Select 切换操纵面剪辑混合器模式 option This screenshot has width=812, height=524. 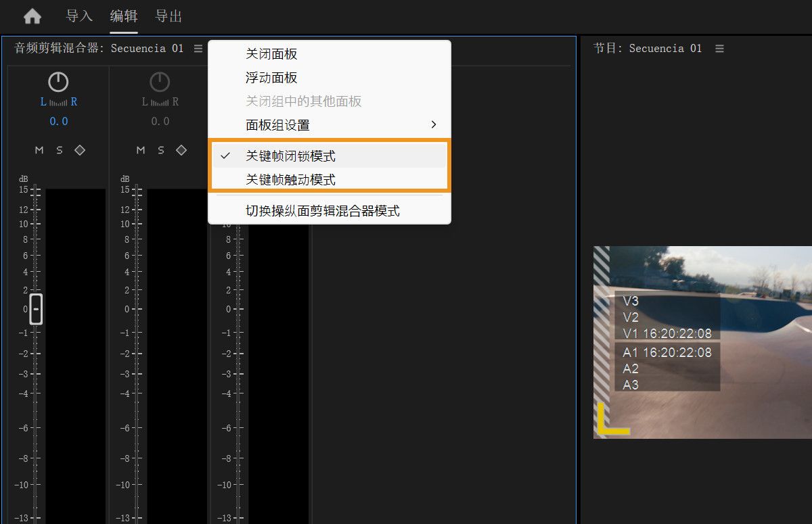click(x=330, y=211)
